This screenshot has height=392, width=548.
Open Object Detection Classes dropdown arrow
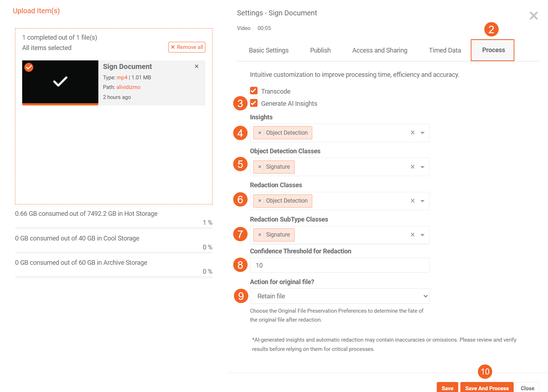(x=422, y=167)
